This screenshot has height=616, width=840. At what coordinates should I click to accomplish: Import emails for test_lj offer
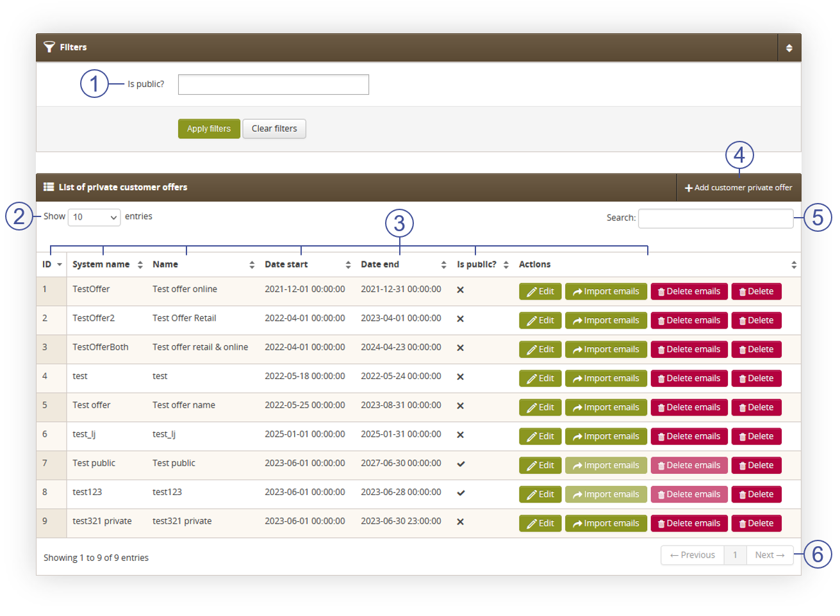[x=606, y=437]
